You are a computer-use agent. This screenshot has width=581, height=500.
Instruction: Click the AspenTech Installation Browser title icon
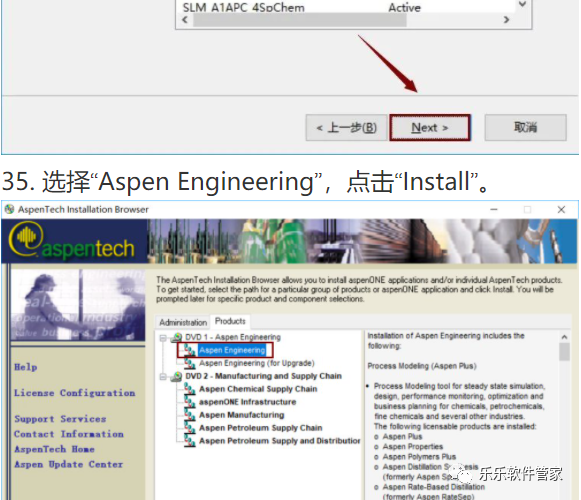pyautogui.click(x=9, y=209)
